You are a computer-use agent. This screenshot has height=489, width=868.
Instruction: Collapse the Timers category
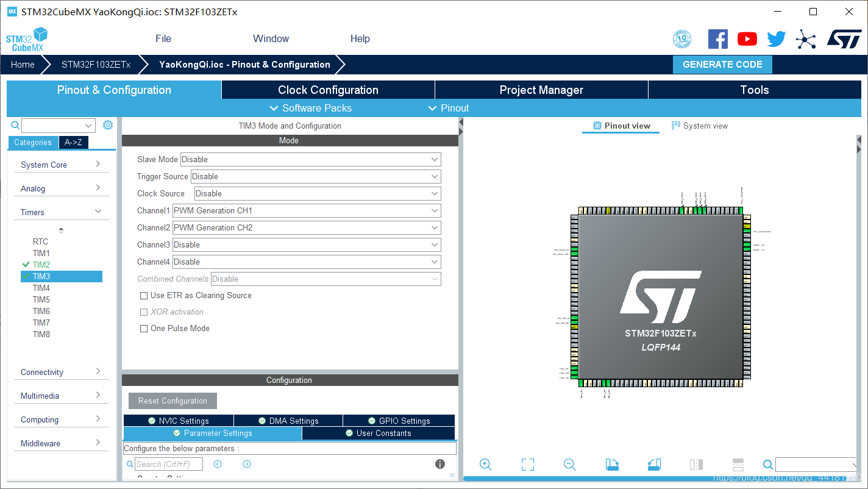[x=61, y=212]
